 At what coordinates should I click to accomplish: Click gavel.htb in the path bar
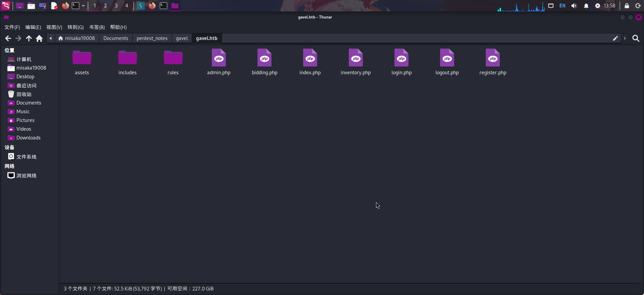(207, 38)
